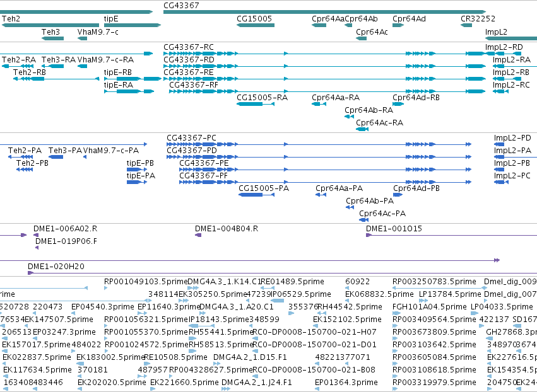Select the CG43367-PC protein label
The width and height of the screenshot is (537, 392).
click(x=191, y=138)
